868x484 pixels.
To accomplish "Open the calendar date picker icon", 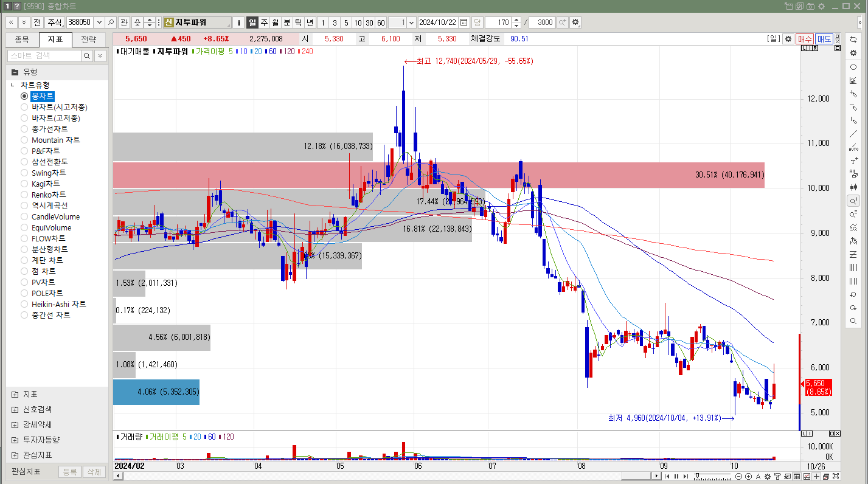I will coord(464,22).
